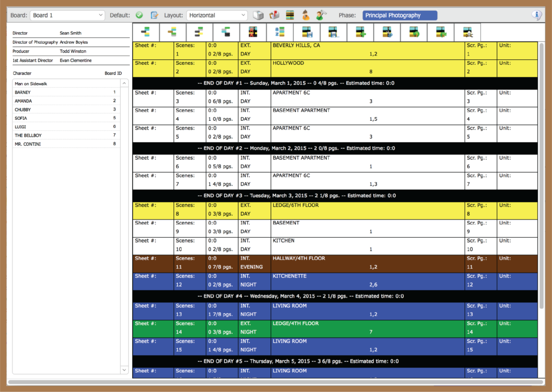This screenshot has height=392, width=552.
Task: Click first strip toolbar icon with teal strips
Action: tap(146, 32)
